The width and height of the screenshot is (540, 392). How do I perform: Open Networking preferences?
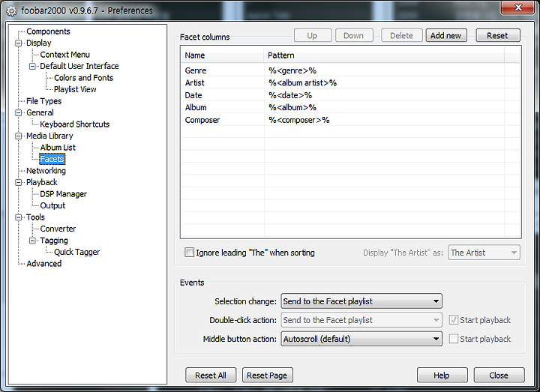pos(46,171)
